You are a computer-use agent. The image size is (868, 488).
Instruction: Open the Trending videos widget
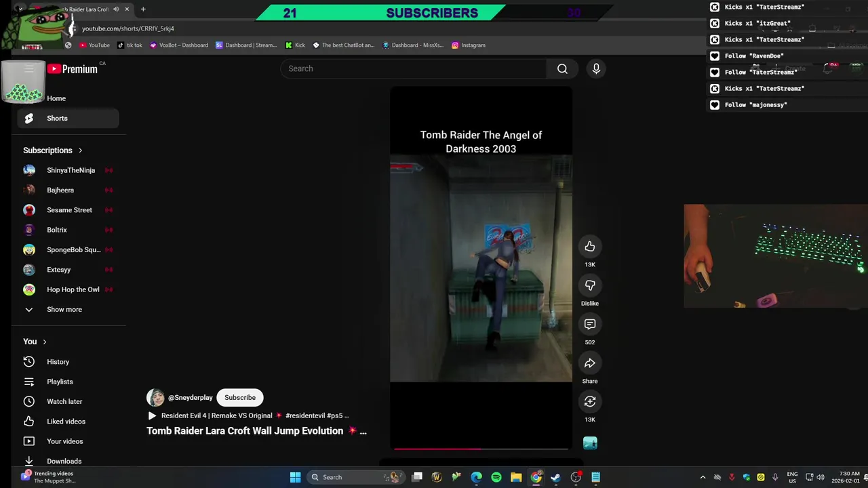point(47,477)
